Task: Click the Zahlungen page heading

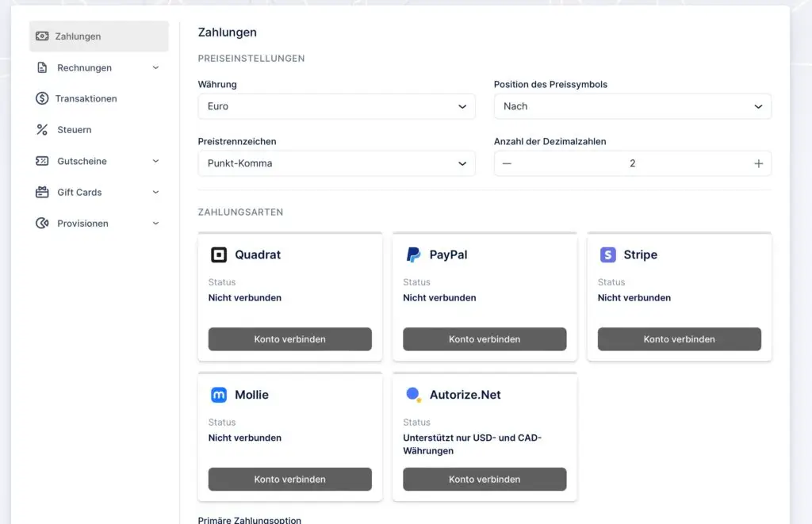Action: pos(228,32)
